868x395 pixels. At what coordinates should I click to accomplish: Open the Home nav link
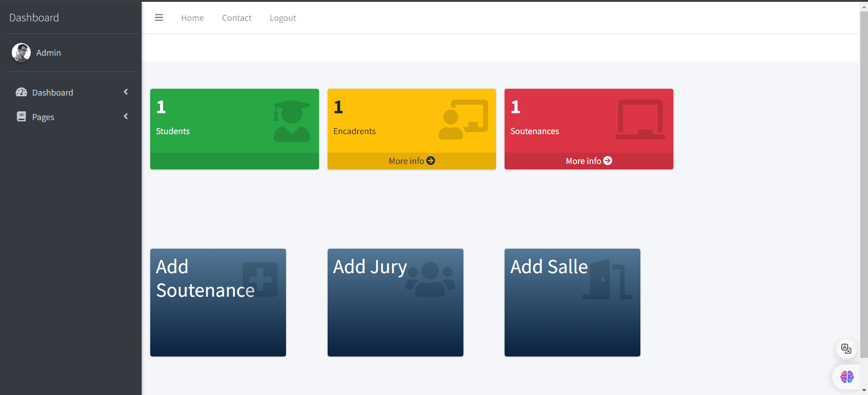click(x=192, y=18)
